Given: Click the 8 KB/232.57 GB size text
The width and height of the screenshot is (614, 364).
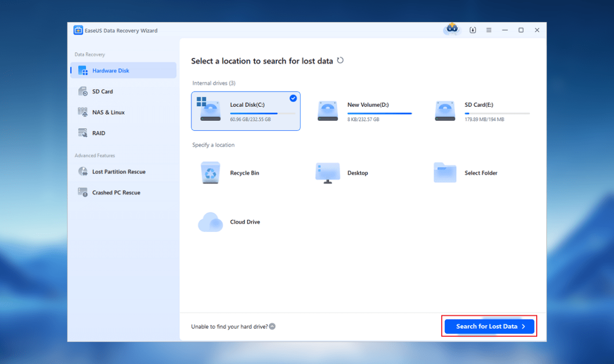Looking at the screenshot, I should tap(363, 120).
